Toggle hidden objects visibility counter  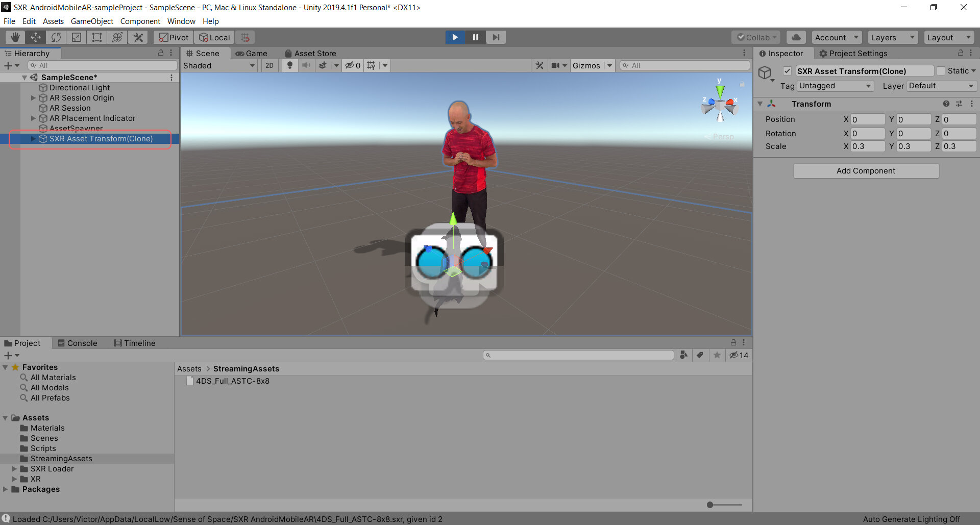click(353, 65)
